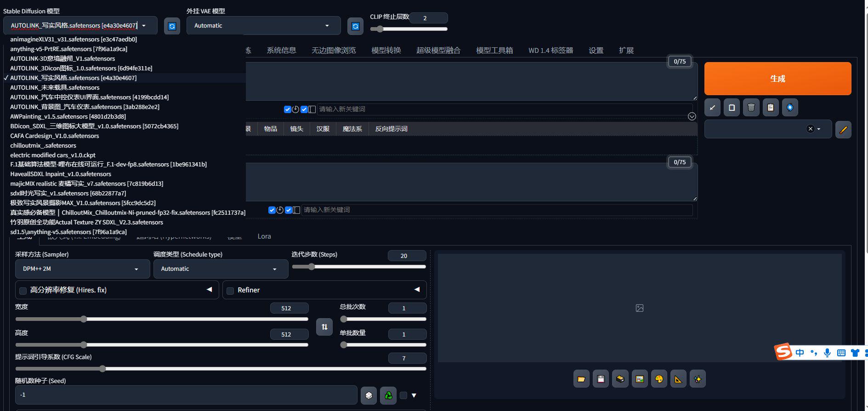Click the clipboard icon to apply styles

pyautogui.click(x=771, y=108)
